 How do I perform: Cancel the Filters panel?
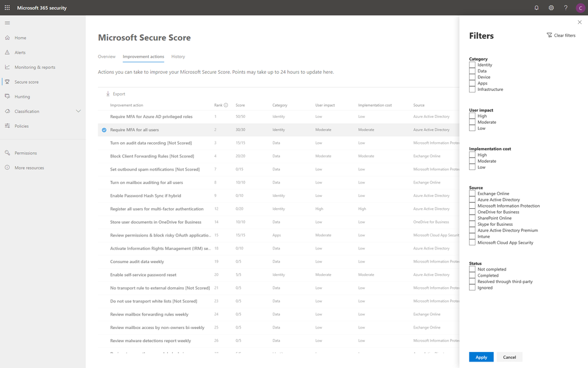[509, 357]
